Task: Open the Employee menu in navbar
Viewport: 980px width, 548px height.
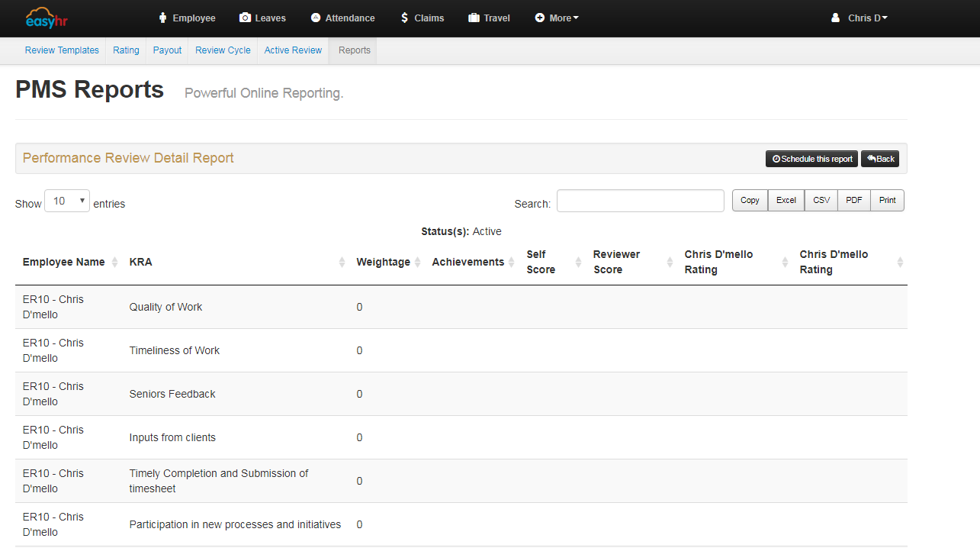Action: pyautogui.click(x=187, y=18)
